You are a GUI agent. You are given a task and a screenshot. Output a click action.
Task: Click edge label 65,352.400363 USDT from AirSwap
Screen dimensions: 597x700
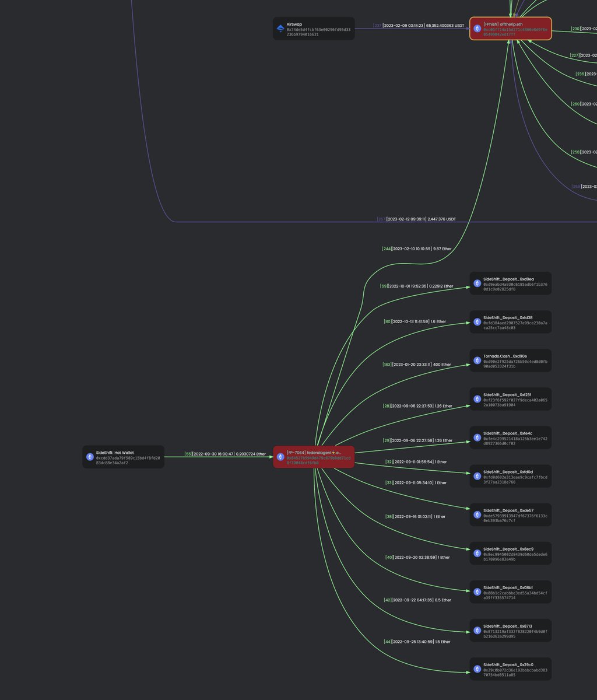419,26
